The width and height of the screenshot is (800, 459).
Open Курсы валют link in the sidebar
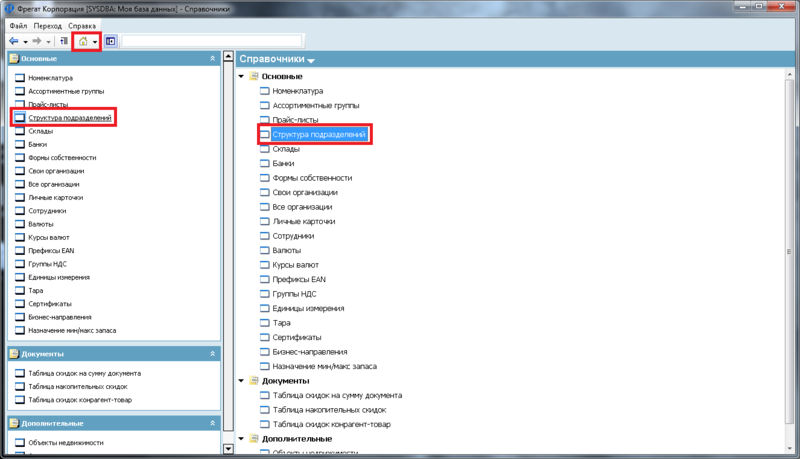tap(48, 237)
